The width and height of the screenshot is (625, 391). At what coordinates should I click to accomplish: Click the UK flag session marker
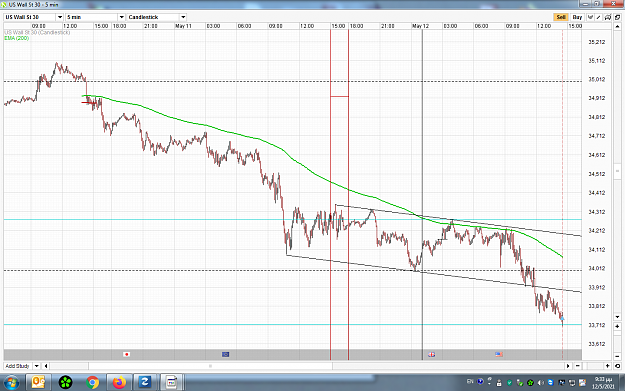(431, 354)
